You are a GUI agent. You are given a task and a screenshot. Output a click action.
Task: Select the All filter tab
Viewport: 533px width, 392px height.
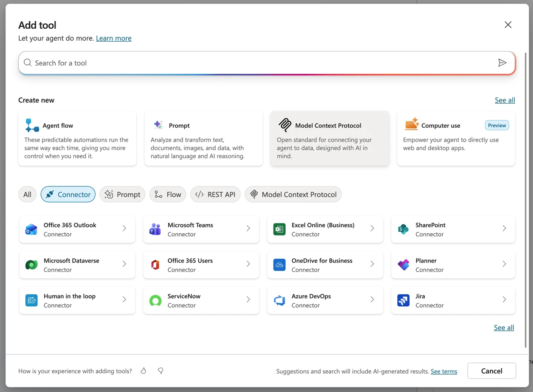tap(27, 194)
